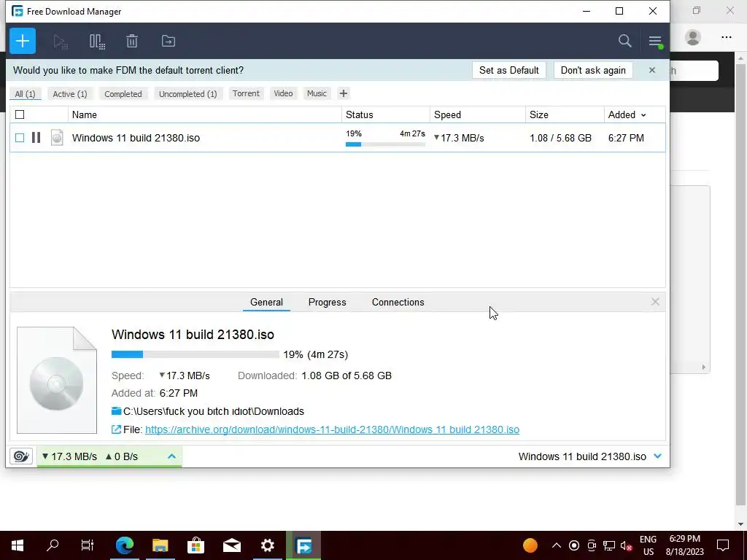Tick checkbox for Windows 11 build 21380.iso

point(20,138)
